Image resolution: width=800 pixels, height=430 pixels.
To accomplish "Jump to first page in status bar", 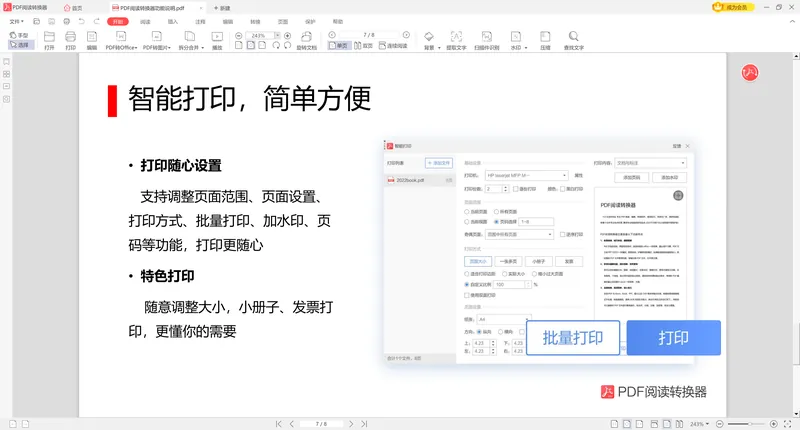I will 279,424.
